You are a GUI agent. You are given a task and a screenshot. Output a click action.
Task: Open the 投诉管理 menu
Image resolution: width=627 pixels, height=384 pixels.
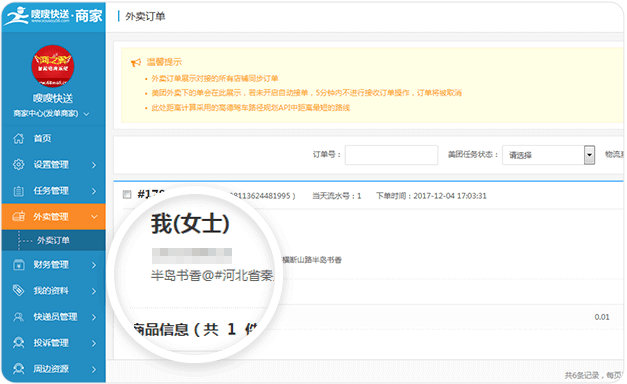click(51, 343)
